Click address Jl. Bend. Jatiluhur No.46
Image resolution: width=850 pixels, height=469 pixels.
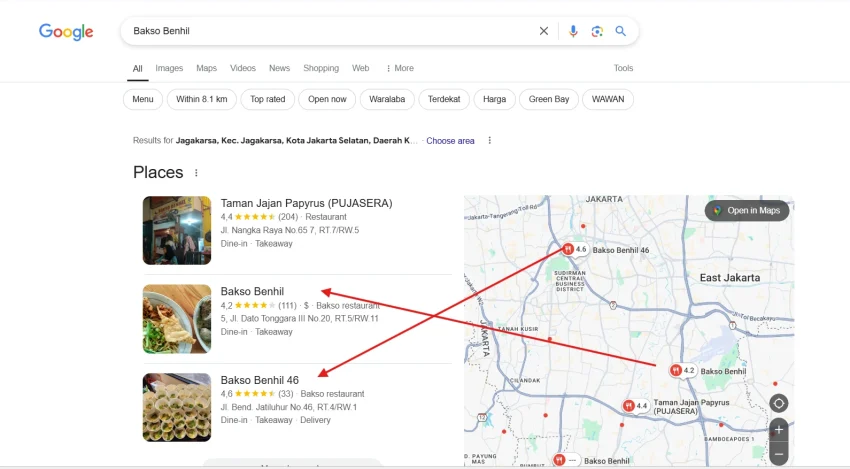point(288,407)
